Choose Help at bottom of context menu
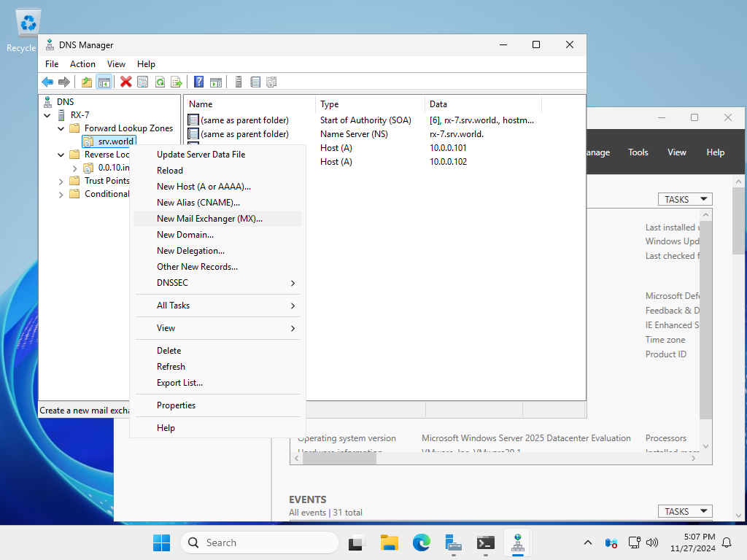The width and height of the screenshot is (747, 560). (x=217, y=428)
